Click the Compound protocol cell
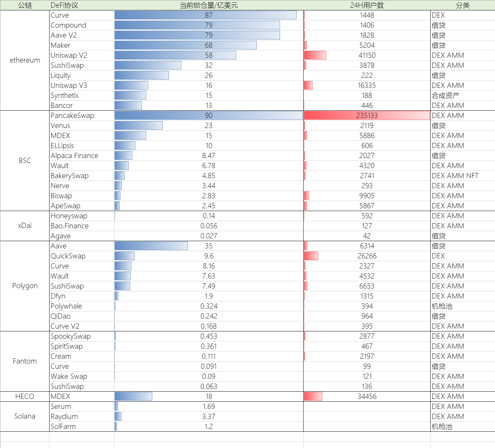The image size is (495, 448). [82, 25]
